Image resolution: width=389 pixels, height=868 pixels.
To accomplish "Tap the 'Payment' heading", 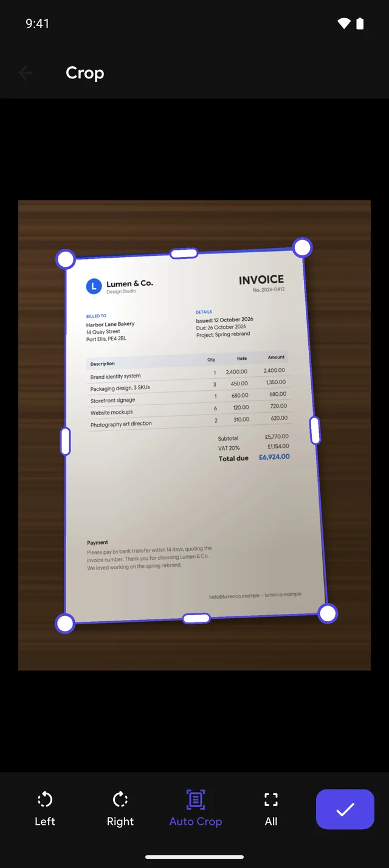I will (x=97, y=543).
